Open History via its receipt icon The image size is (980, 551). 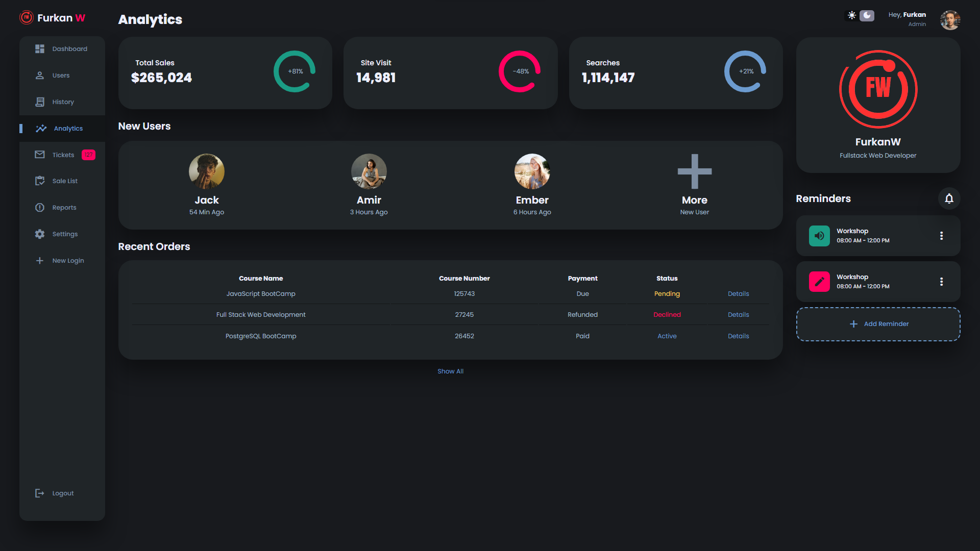pos(40,102)
